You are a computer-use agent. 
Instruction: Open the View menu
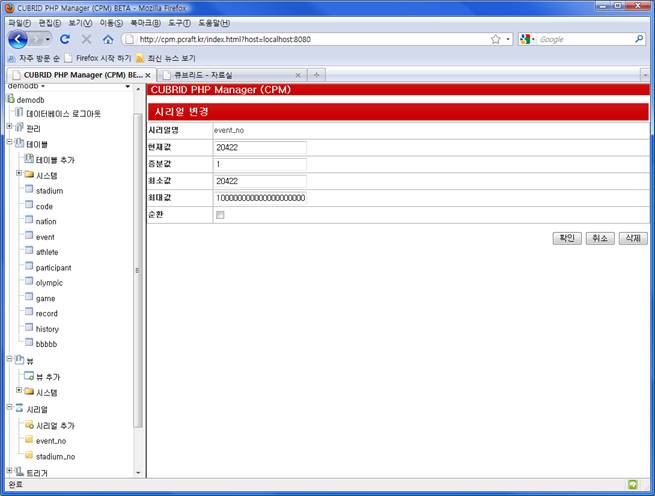pyautogui.click(x=80, y=23)
